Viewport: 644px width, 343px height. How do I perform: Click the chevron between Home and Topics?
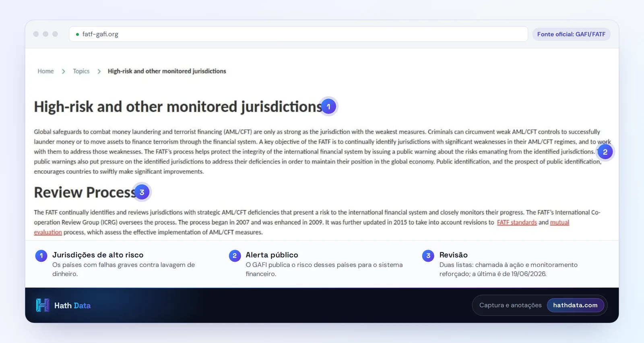coord(63,71)
